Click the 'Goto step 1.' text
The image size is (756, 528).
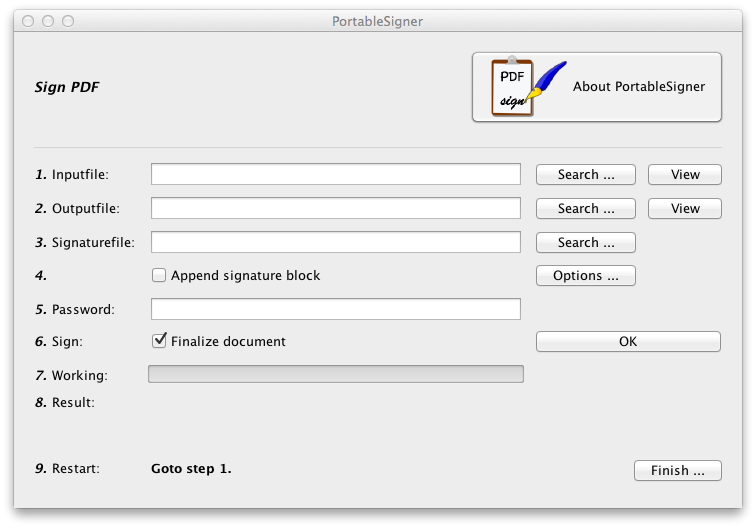point(191,469)
